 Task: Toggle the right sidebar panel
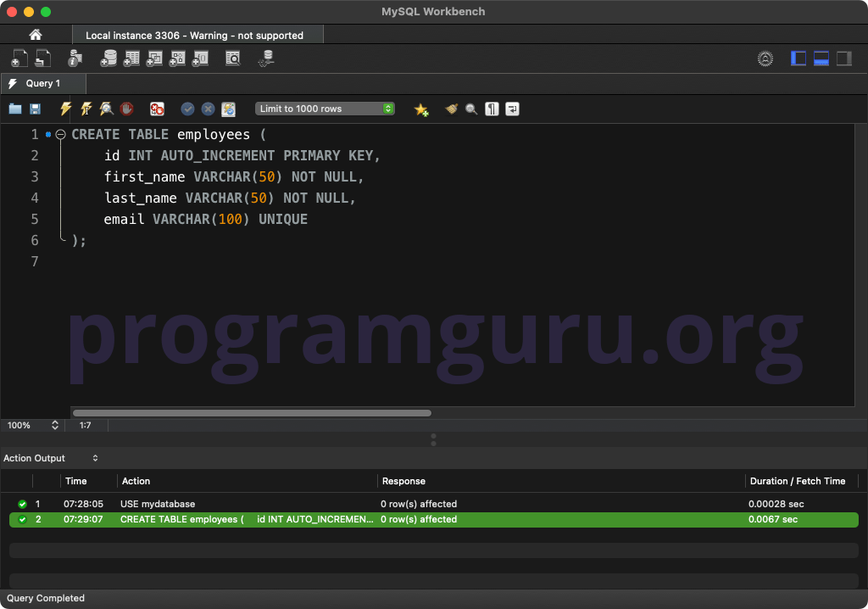(843, 59)
